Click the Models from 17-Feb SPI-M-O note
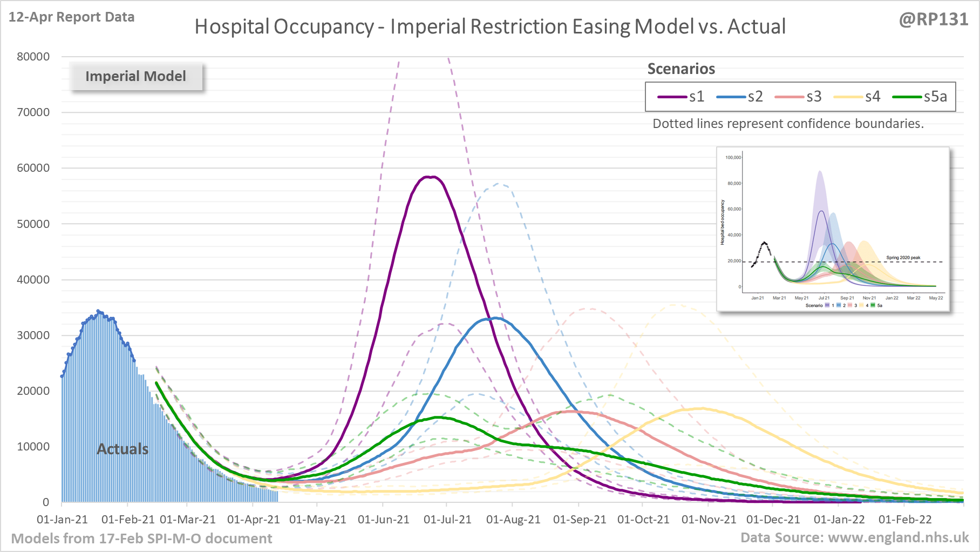Image resolution: width=980 pixels, height=552 pixels. tap(141, 538)
